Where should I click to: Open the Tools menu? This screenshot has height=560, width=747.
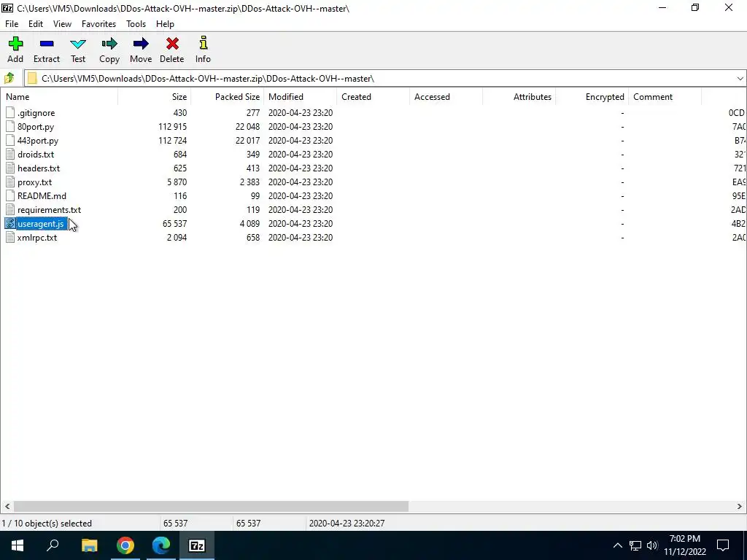(136, 24)
